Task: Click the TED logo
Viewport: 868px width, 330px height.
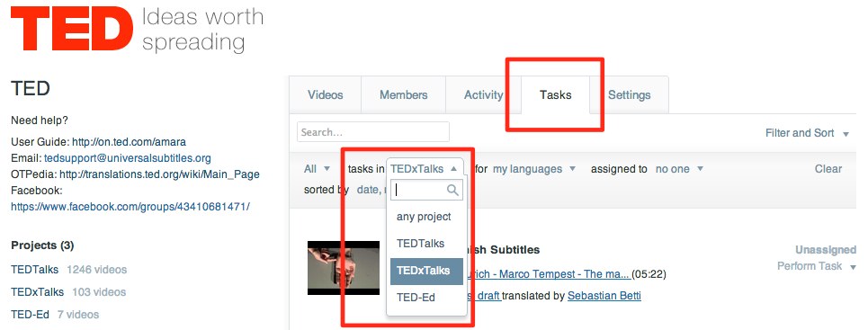Action: click(72, 31)
